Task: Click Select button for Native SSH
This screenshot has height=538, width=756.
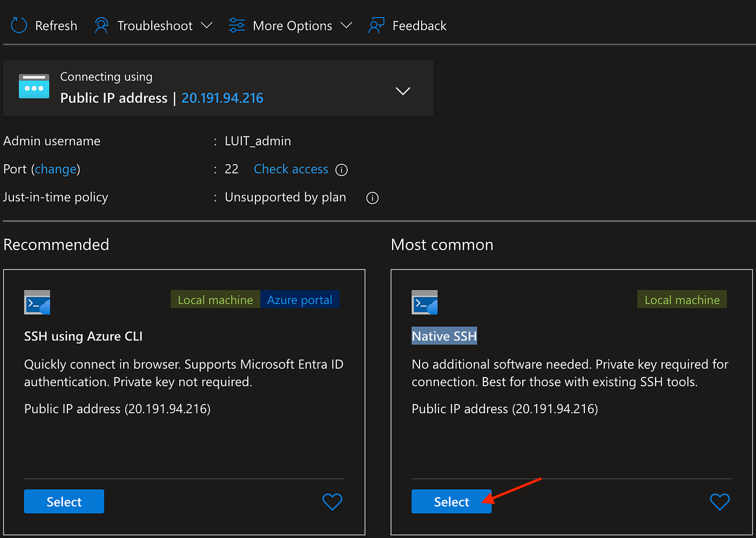Action: [x=451, y=502]
